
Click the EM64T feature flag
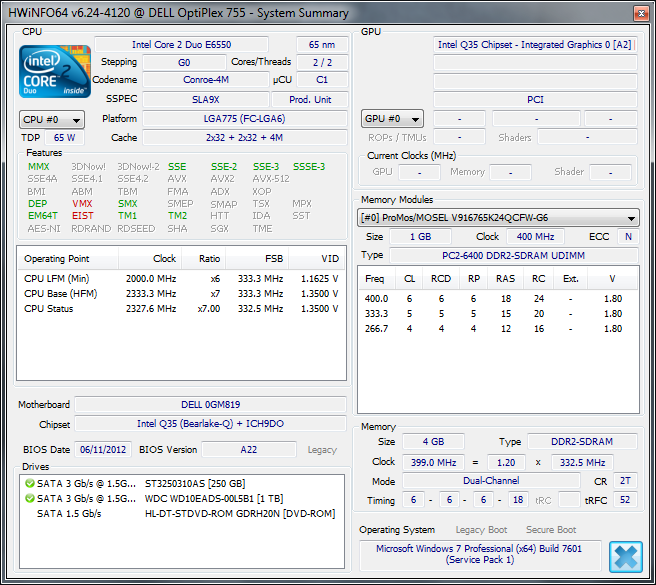[x=43, y=216]
